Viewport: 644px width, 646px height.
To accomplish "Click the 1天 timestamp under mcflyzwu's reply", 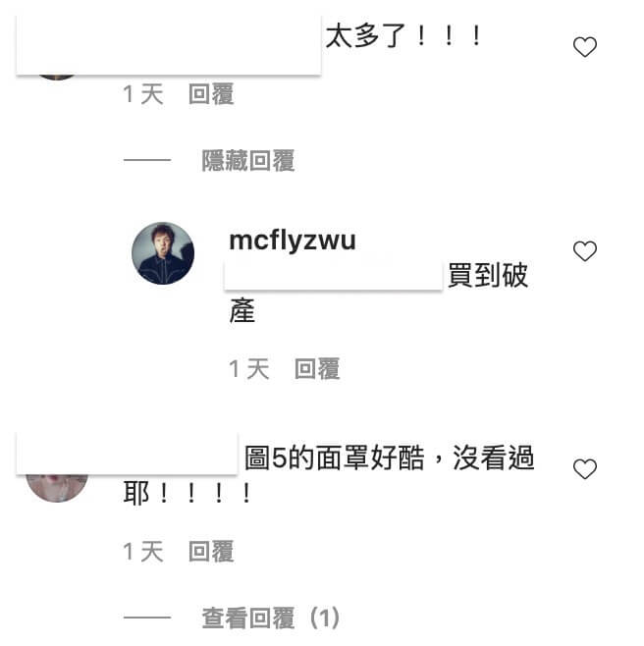I will (249, 368).
